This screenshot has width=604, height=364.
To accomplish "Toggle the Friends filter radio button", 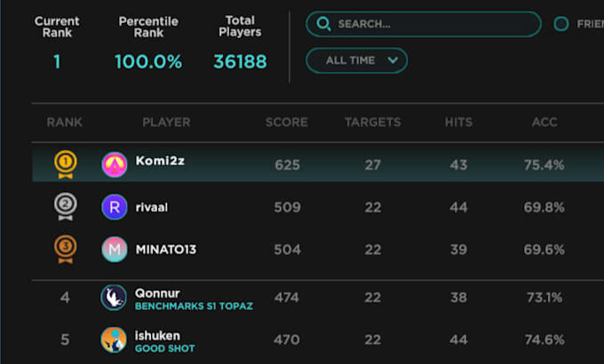I will point(561,24).
